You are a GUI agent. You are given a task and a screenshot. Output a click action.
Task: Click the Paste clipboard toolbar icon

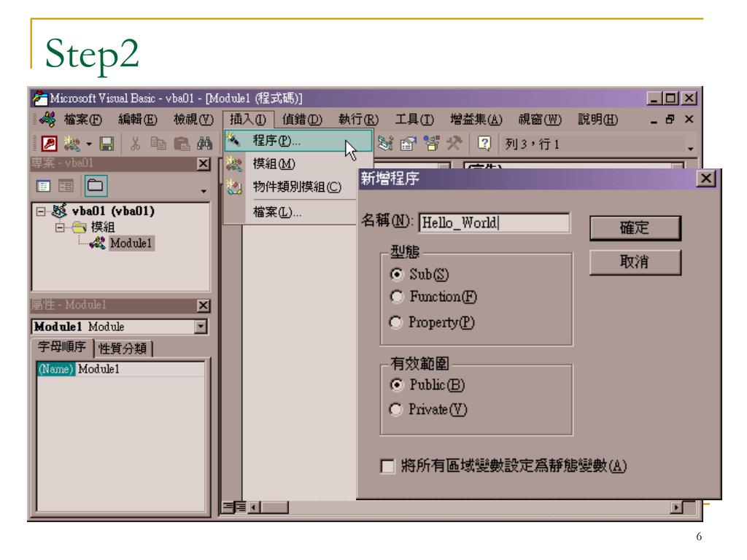coord(182,144)
